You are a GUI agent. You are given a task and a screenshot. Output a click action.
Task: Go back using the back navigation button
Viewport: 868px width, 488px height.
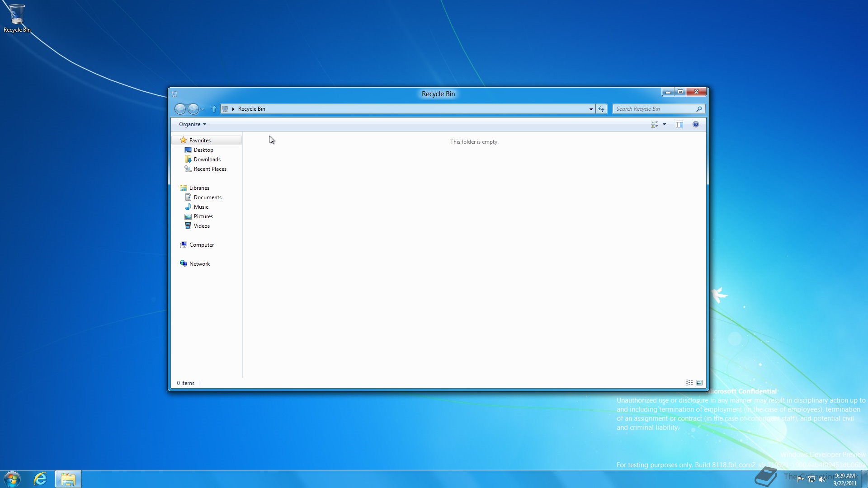pyautogui.click(x=180, y=109)
